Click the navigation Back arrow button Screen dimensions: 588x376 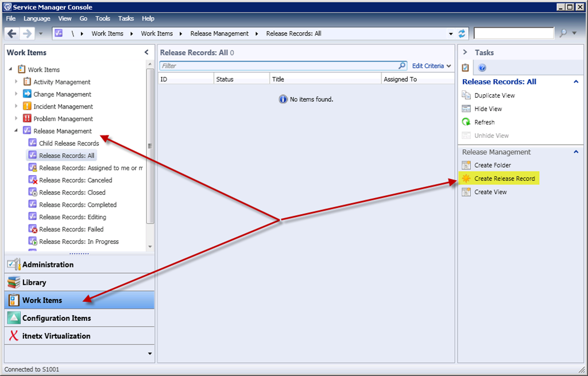[12, 33]
